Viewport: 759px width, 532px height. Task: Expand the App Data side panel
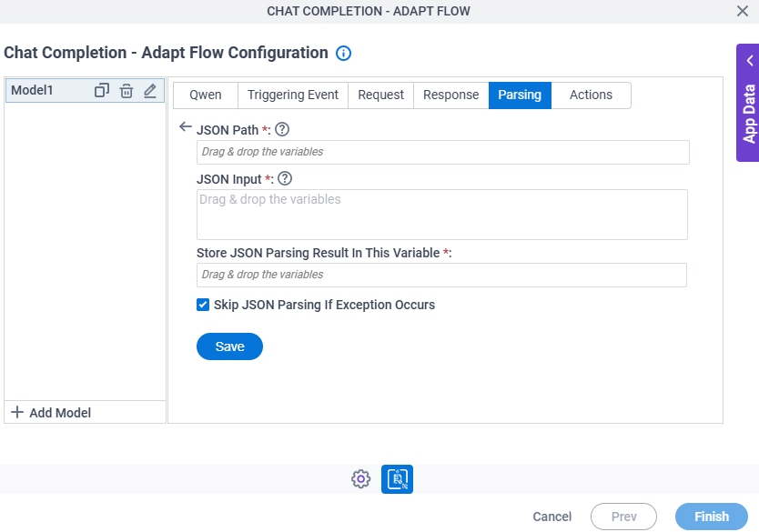750,61
